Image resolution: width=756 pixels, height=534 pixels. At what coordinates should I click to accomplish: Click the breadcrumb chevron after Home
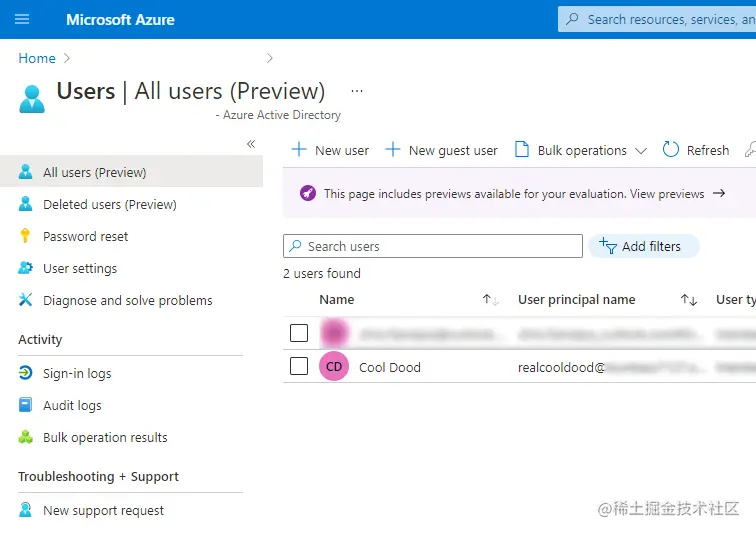pos(67,58)
